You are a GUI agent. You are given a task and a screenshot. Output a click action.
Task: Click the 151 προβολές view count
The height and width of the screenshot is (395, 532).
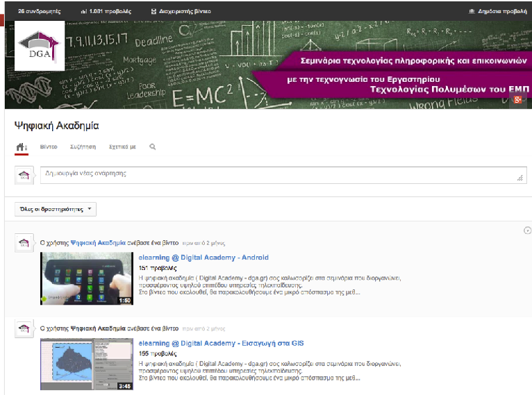pos(158,268)
